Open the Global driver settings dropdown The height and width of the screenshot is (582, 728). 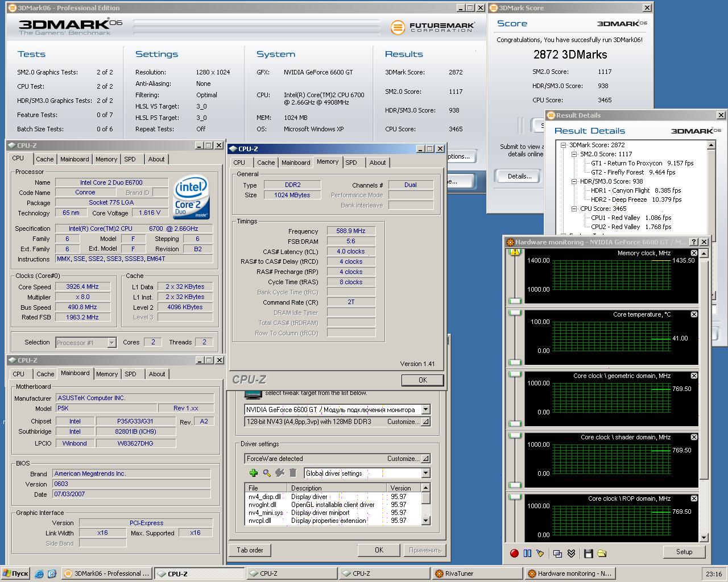[425, 473]
